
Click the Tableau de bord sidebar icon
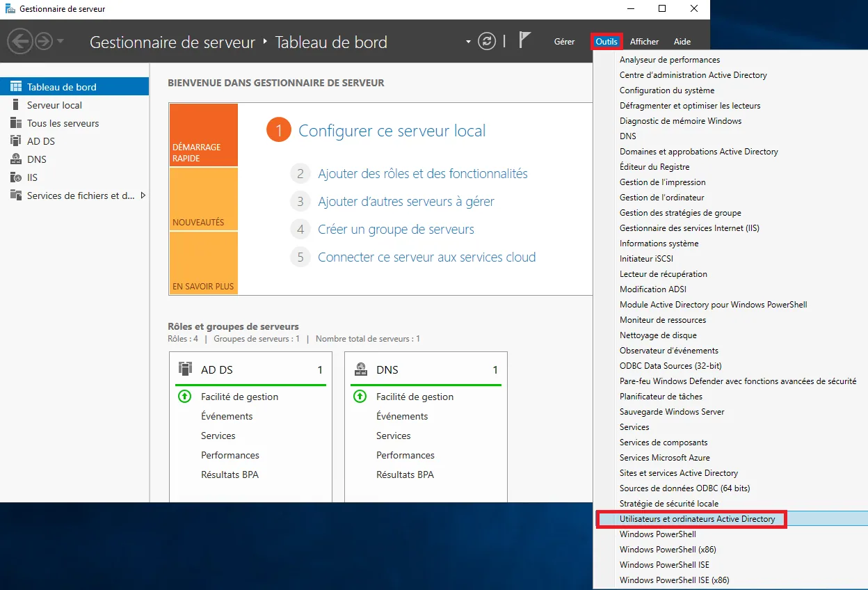pyautogui.click(x=15, y=87)
